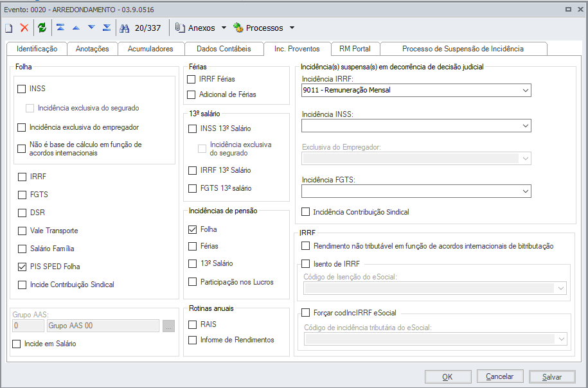Go to the next record
The width and height of the screenshot is (588, 388).
pyautogui.click(x=91, y=28)
